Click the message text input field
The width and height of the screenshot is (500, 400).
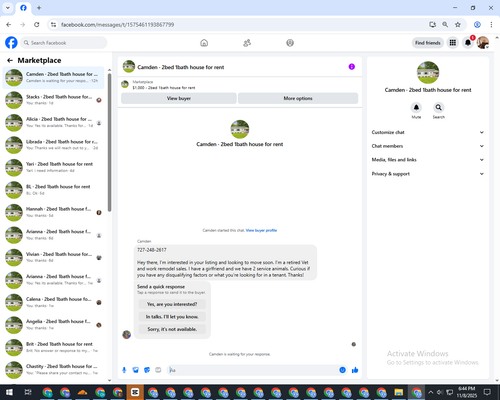(x=253, y=370)
